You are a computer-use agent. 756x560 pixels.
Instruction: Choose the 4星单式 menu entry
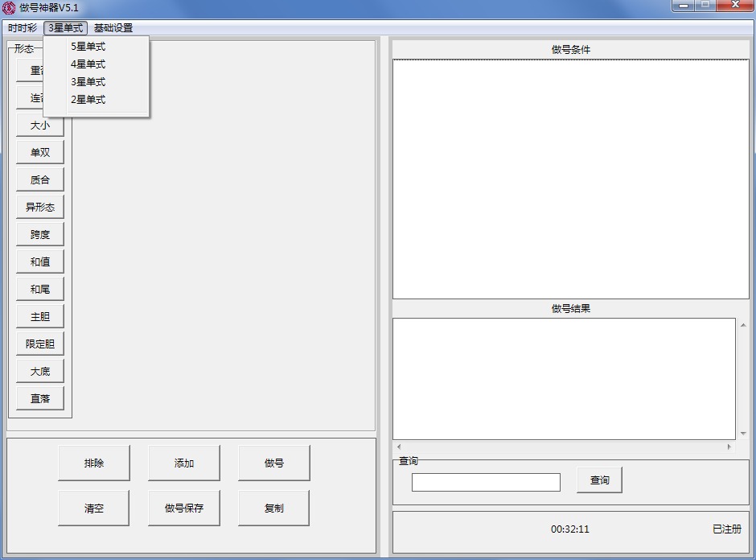(x=88, y=64)
